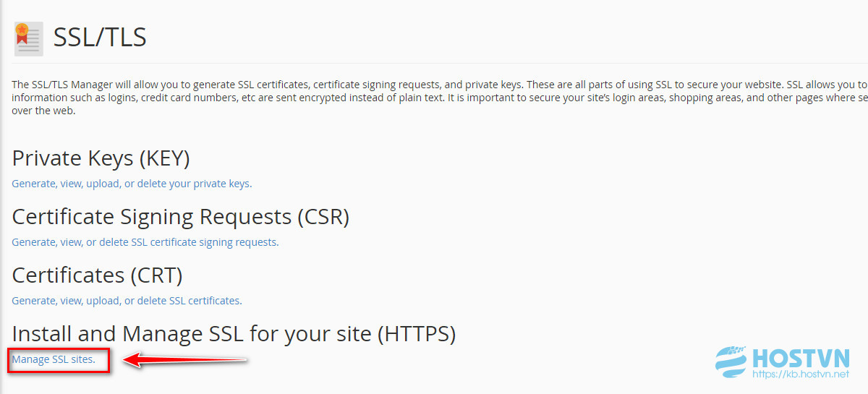Select the Certificates (CRT) heading

coord(98,275)
